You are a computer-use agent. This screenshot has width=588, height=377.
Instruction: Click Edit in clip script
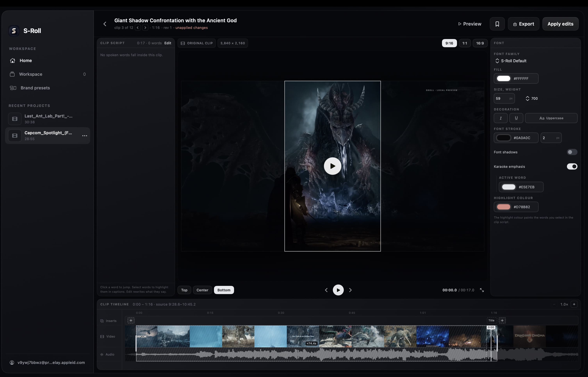point(168,43)
